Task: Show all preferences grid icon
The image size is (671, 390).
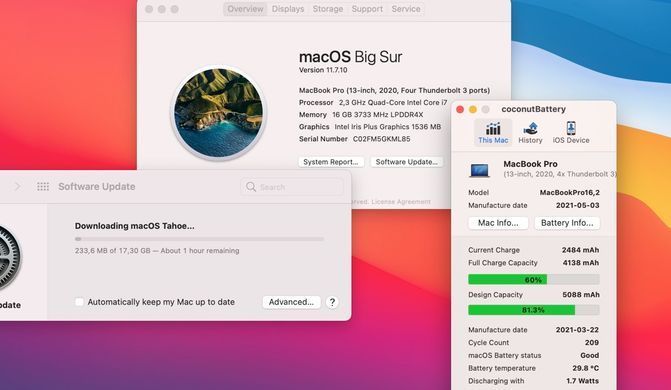Action: pyautogui.click(x=43, y=186)
